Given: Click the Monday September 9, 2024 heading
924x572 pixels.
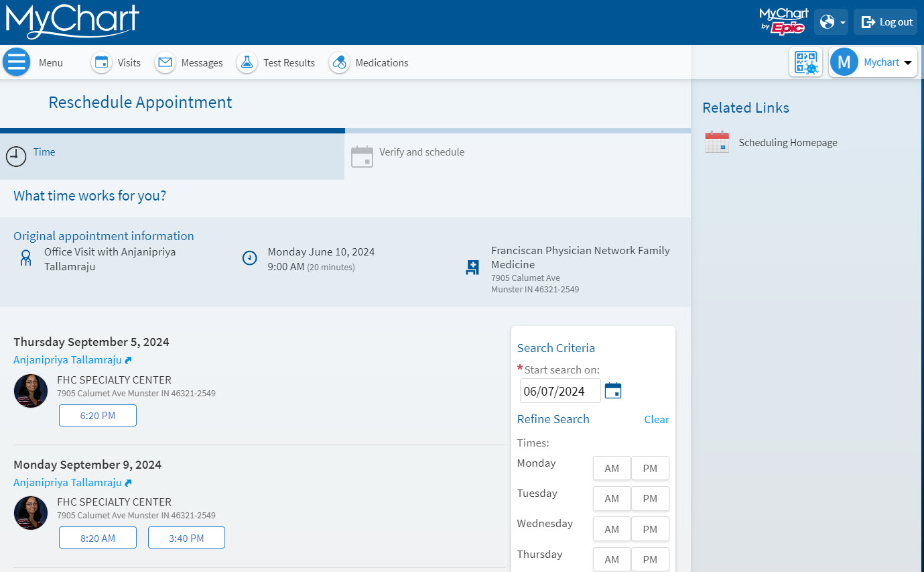Looking at the screenshot, I should (87, 465).
